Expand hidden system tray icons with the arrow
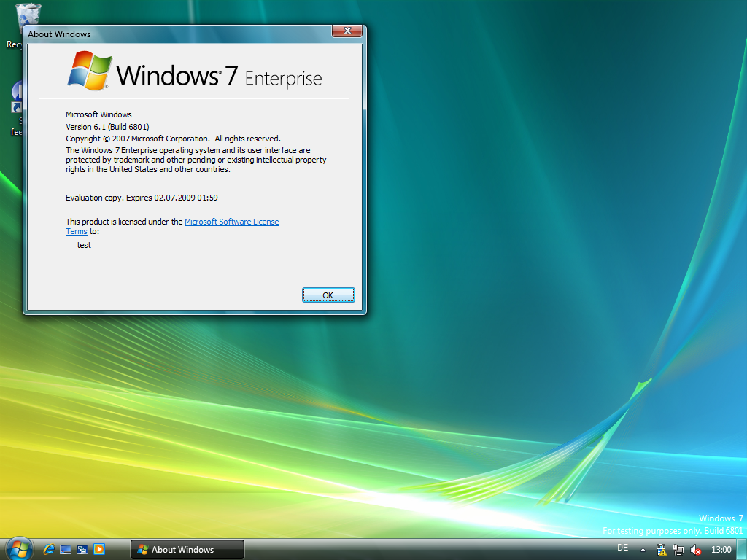Image resolution: width=747 pixels, height=560 pixels. pos(643,548)
